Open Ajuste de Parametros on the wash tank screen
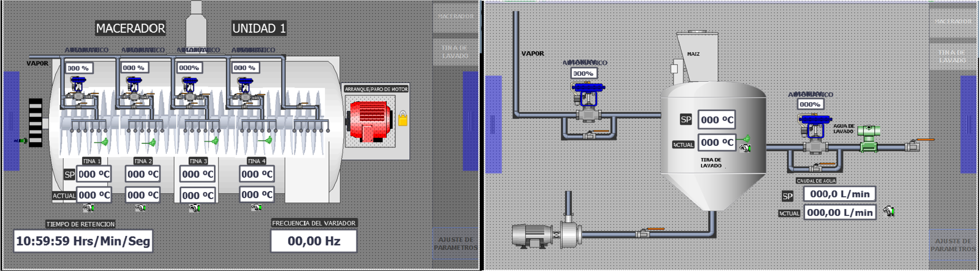This screenshot has height=271, width=980. 953,245
